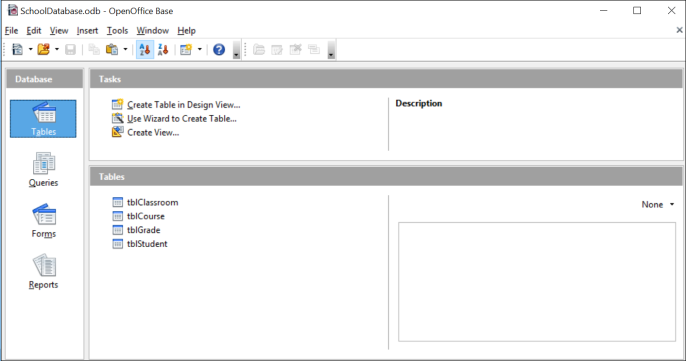The height and width of the screenshot is (361, 686).
Task: Select tblClassroom in the Tables list
Action: [x=152, y=202]
